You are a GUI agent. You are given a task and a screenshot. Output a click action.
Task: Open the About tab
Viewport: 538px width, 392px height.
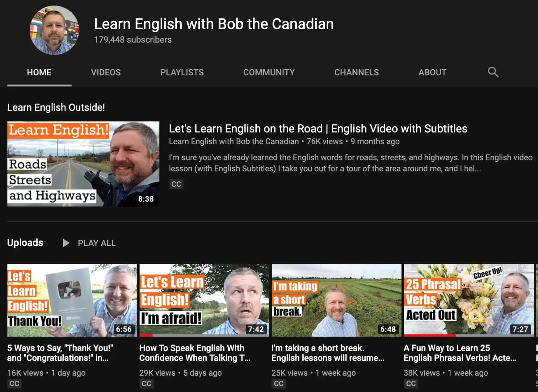coord(432,72)
